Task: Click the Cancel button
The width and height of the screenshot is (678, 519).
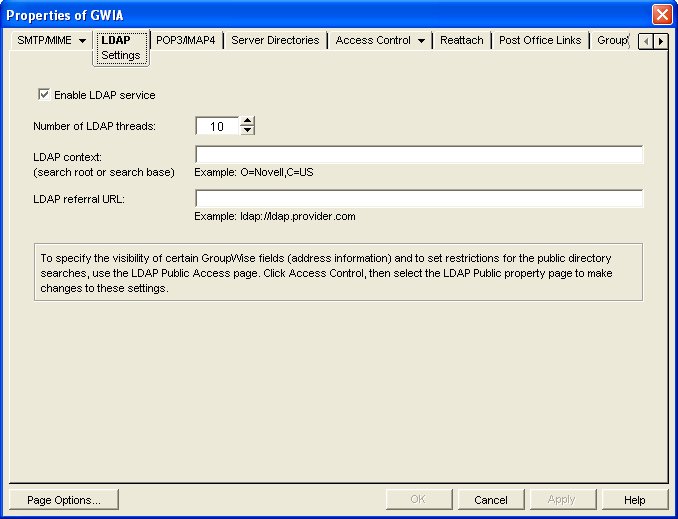Action: pos(491,500)
